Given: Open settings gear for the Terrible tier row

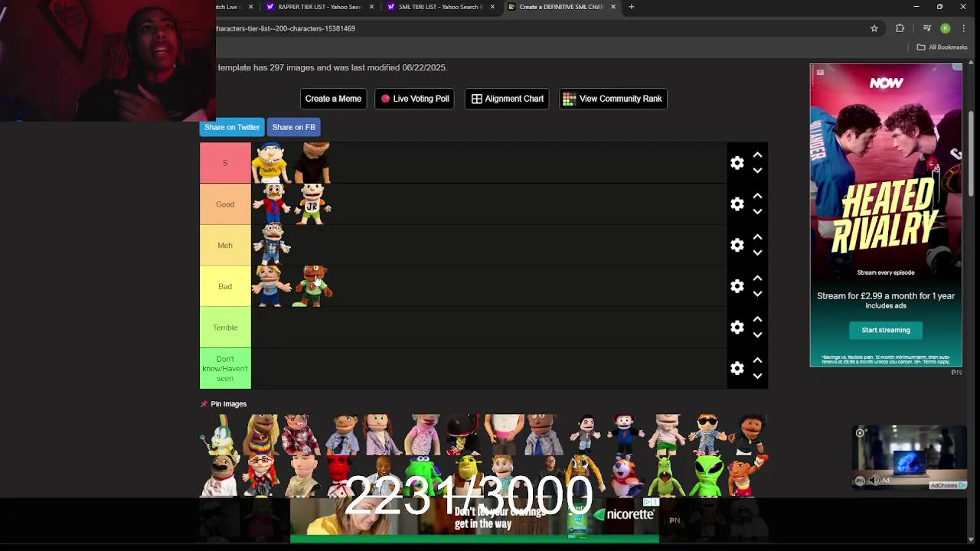Looking at the screenshot, I should coord(737,328).
